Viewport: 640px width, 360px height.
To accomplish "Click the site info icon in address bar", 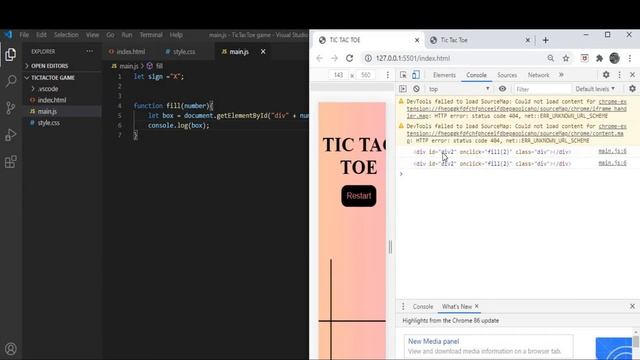I will (x=368, y=58).
